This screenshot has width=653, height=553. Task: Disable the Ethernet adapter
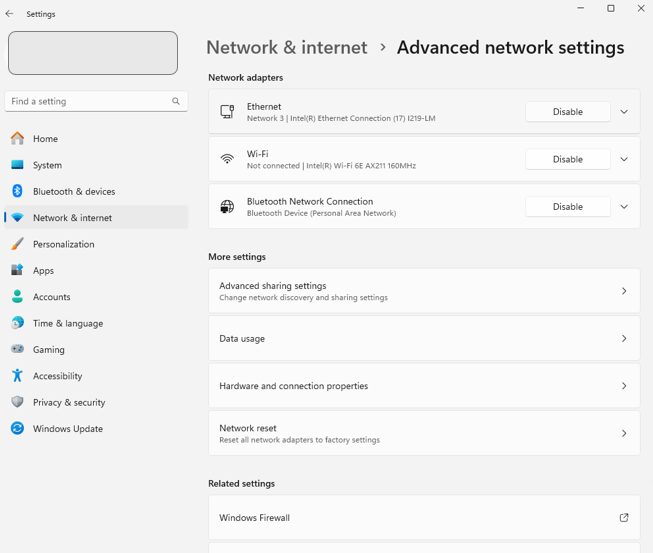click(x=567, y=112)
